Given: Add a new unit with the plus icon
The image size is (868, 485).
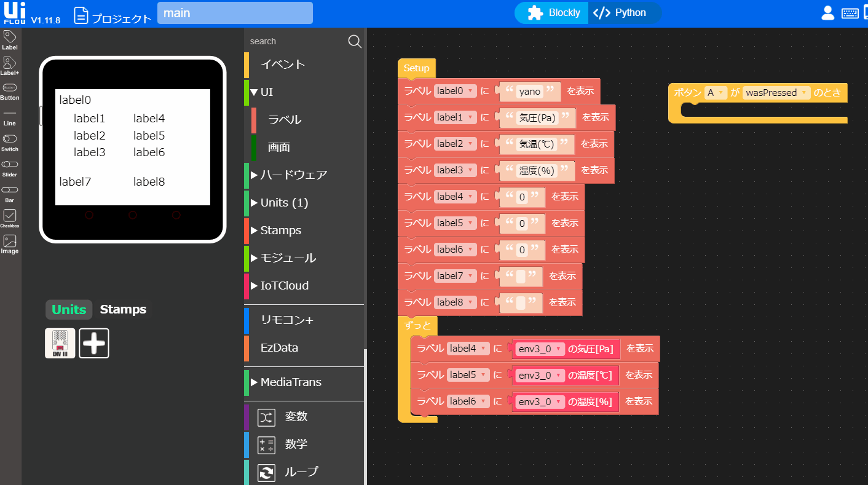Looking at the screenshot, I should coord(93,343).
